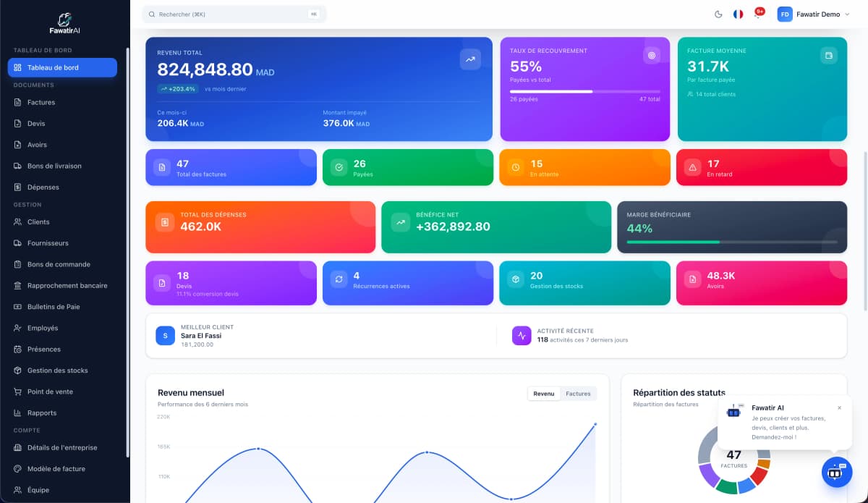This screenshot has height=503, width=868.
Task: Launch the Fawatir AI chat bubble
Action: [x=837, y=472]
